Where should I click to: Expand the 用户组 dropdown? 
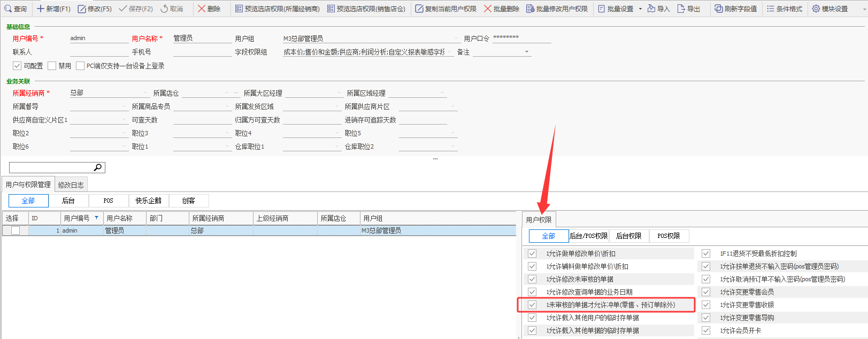click(x=456, y=38)
